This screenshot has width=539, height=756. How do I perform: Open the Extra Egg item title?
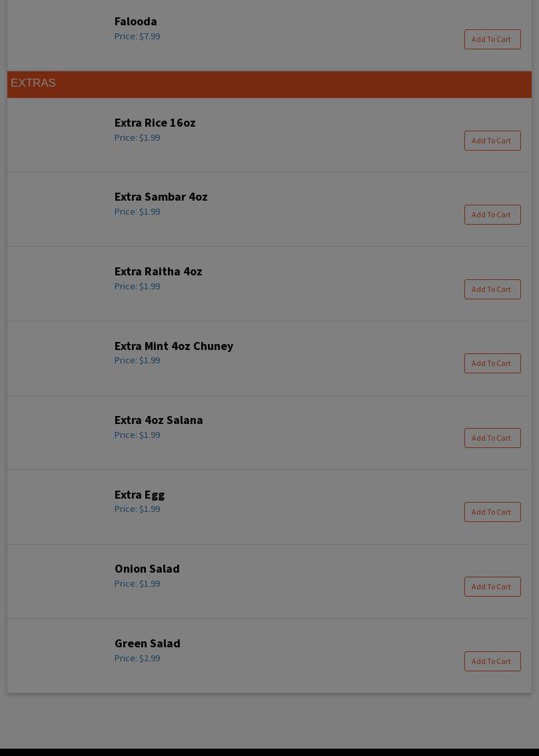(139, 495)
